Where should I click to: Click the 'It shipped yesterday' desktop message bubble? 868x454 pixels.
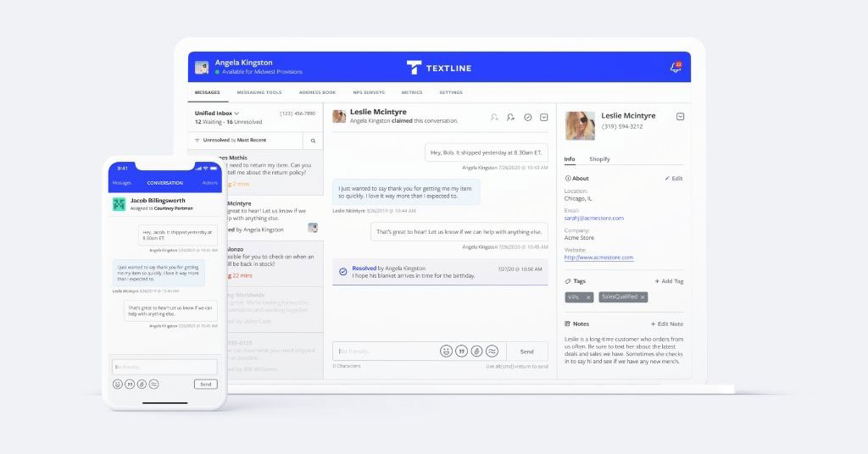click(x=486, y=152)
